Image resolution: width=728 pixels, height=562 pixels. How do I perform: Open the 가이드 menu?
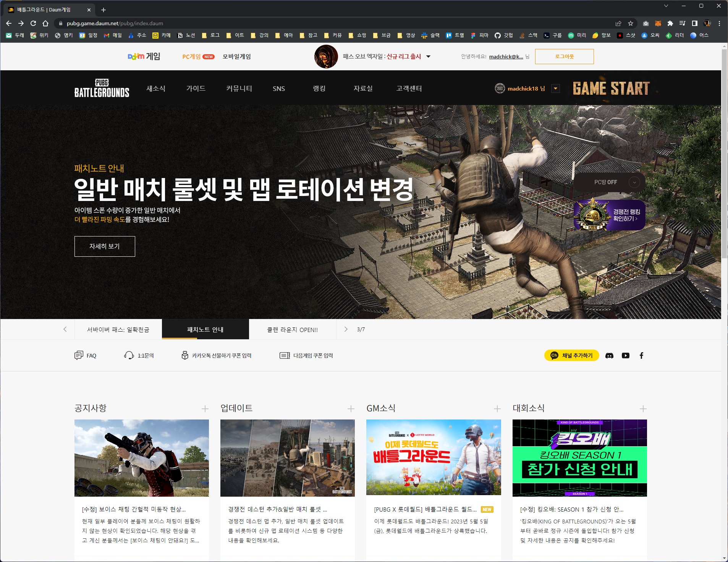tap(196, 88)
